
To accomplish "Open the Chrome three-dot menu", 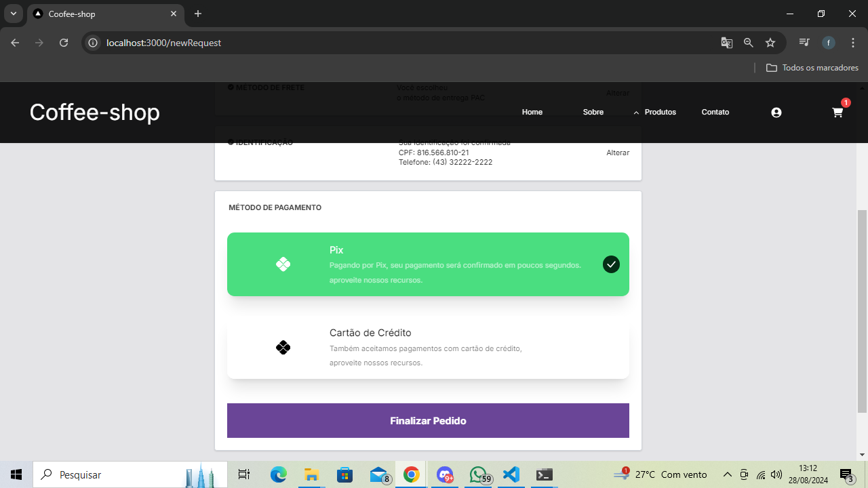I will [853, 43].
